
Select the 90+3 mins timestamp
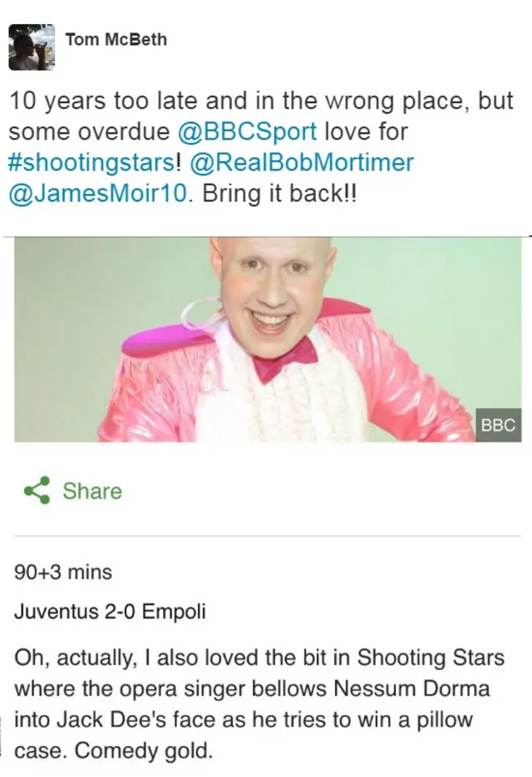pos(63,573)
